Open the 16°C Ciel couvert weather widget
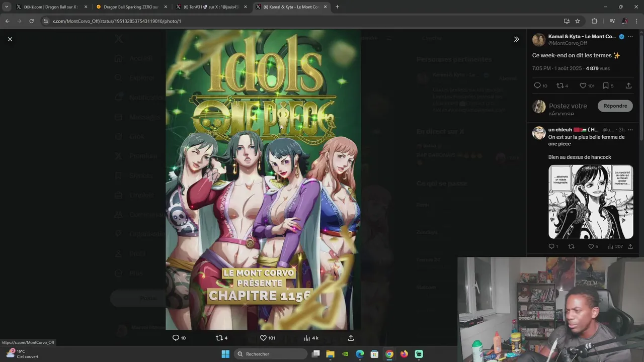Screen dimensions: 644x362 pos(23,353)
